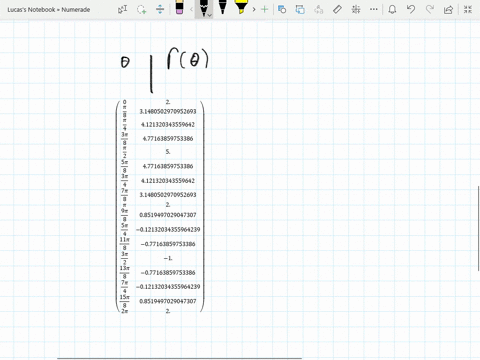480x360 pixels.
Task: Undo the last action
Action: (x=411, y=9)
